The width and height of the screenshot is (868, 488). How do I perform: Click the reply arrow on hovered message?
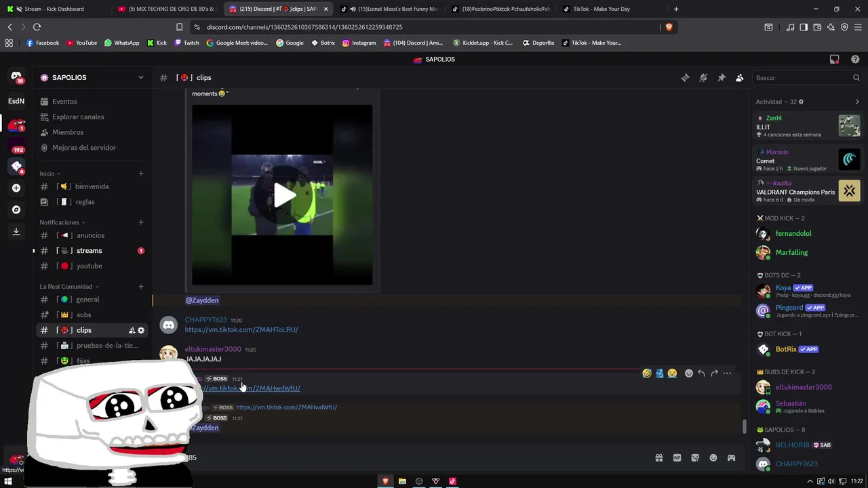coord(701,373)
